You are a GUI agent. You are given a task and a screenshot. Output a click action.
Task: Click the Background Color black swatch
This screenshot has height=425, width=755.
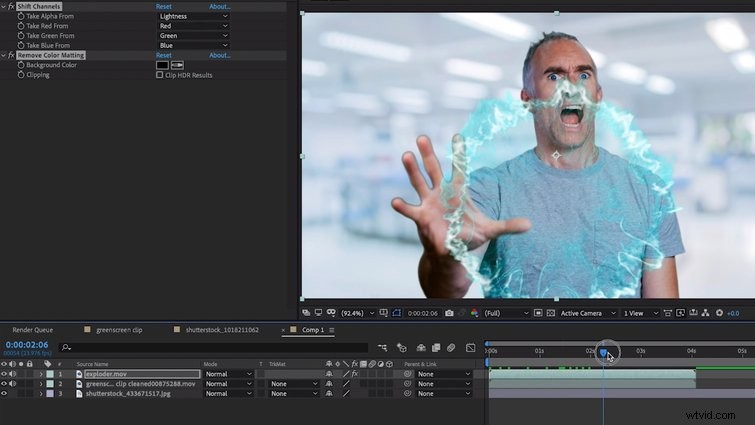coord(162,65)
